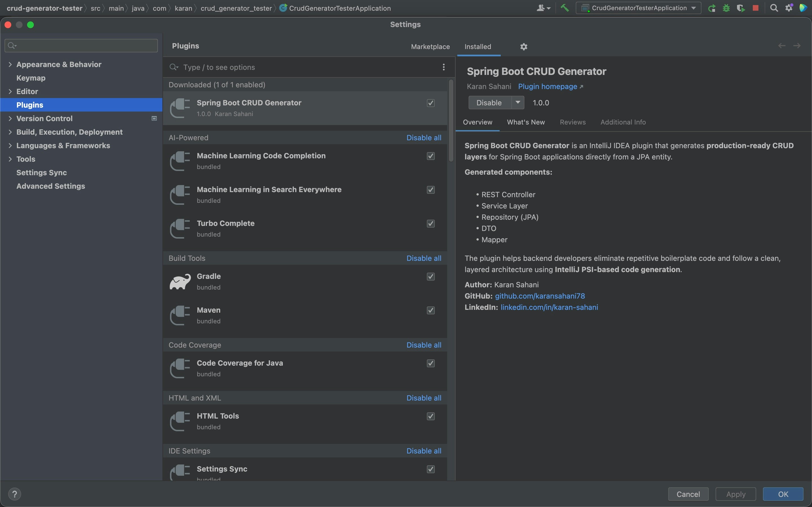The height and width of the screenshot is (507, 812).
Task: Open plugin options gear next to Installed tab
Action: 524,46
